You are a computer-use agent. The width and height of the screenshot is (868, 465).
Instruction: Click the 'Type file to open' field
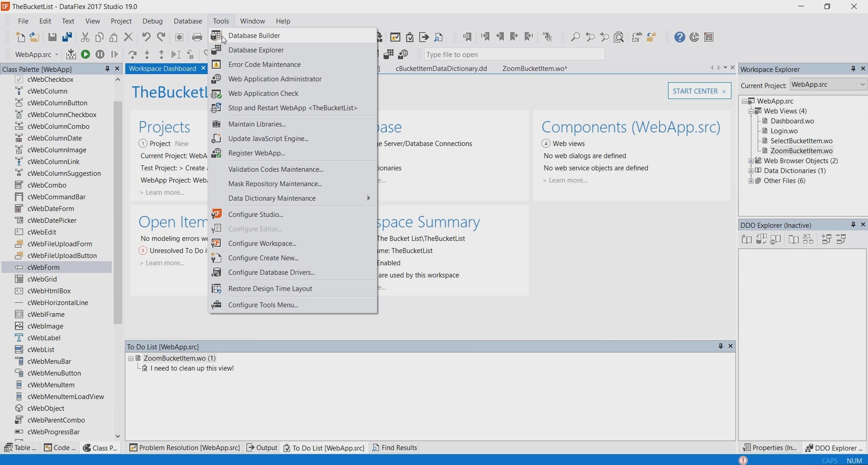(514, 55)
